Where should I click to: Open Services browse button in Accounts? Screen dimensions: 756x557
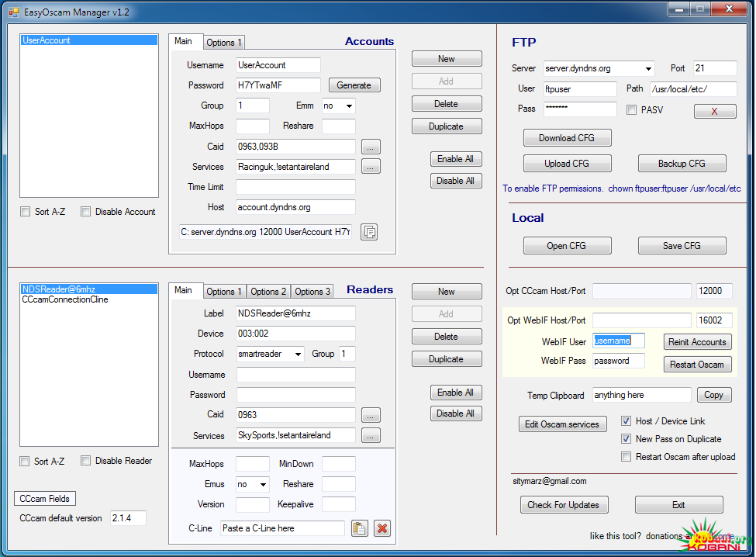pos(371,167)
